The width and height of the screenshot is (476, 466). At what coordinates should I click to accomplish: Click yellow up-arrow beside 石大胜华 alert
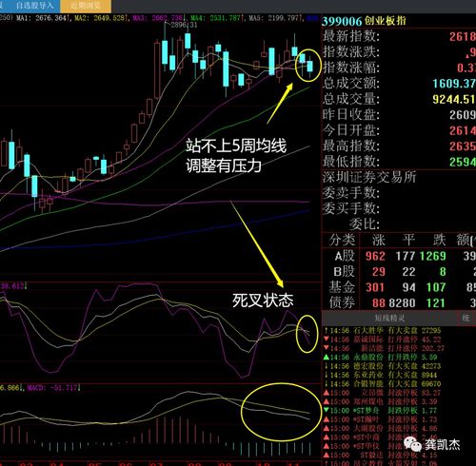point(326,331)
